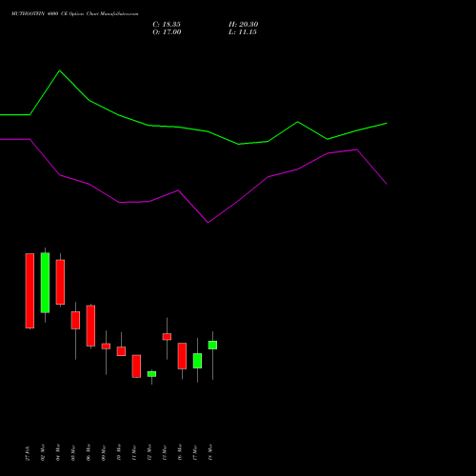Click the '27 Feb' date axis label
The width and height of the screenshot is (476, 476).
tap(28, 453)
